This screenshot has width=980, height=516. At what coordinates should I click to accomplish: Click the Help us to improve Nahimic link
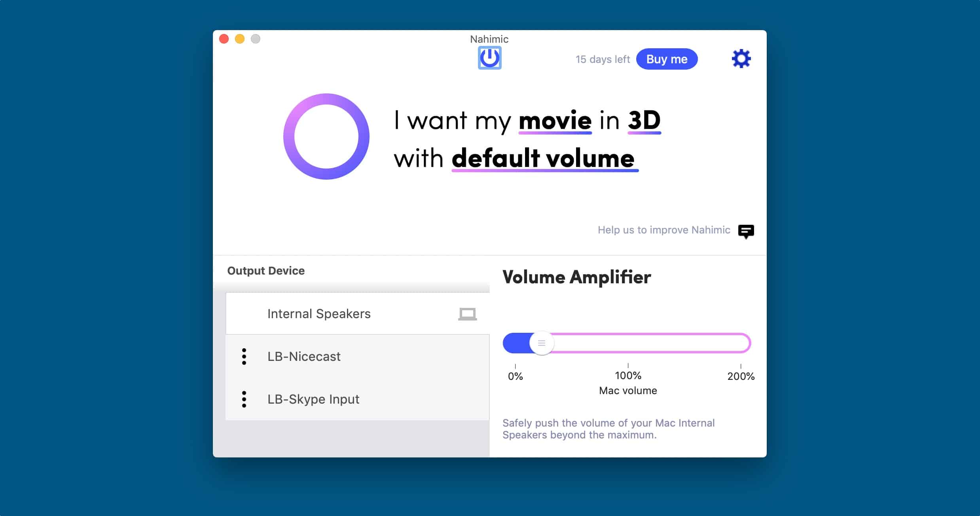(x=663, y=230)
